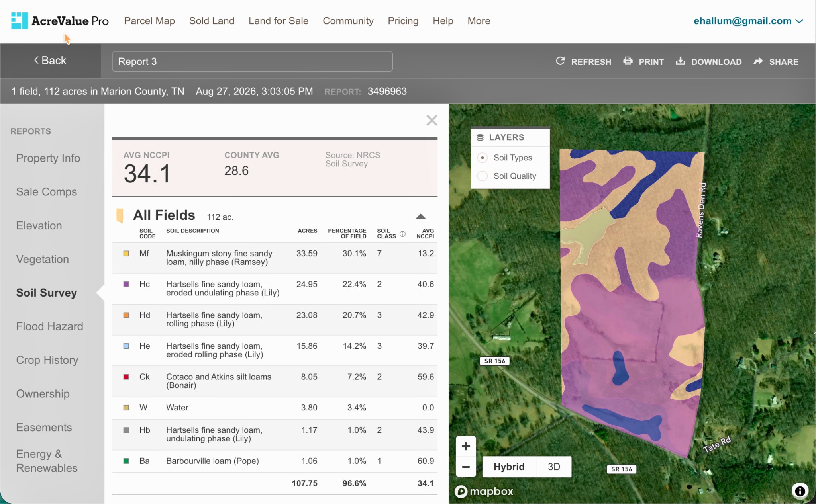Click the Muskingum stony fine sandy loam description
This screenshot has width=816, height=504.
(219, 258)
